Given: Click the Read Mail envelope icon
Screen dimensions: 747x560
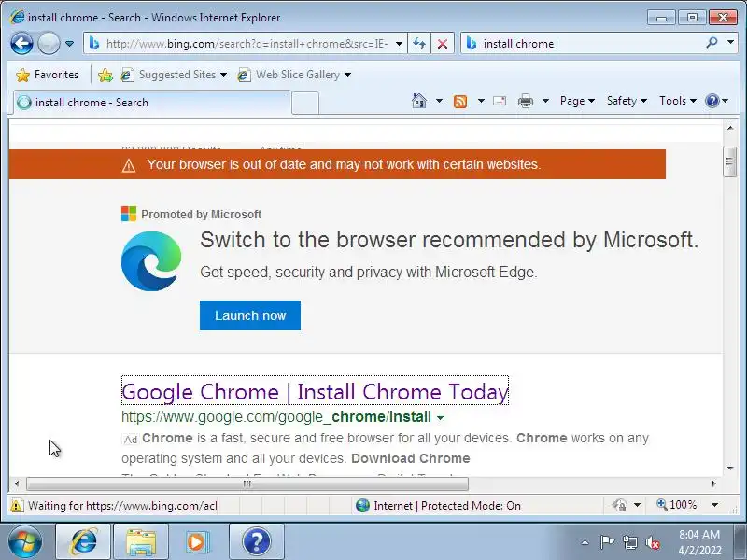Looking at the screenshot, I should pyautogui.click(x=500, y=101).
